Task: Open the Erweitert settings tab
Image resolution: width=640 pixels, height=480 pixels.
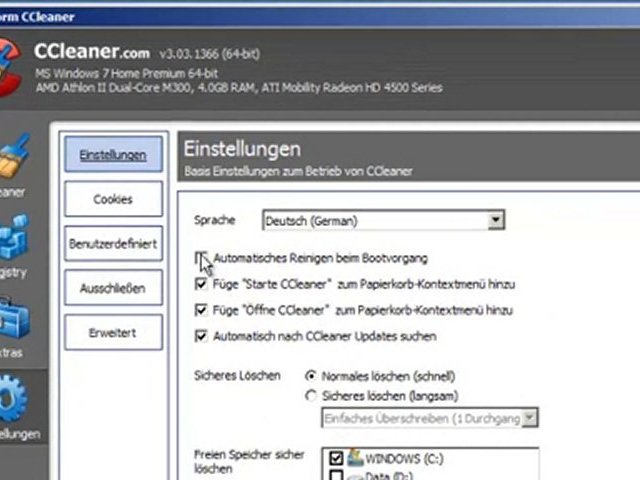Action: (x=113, y=333)
